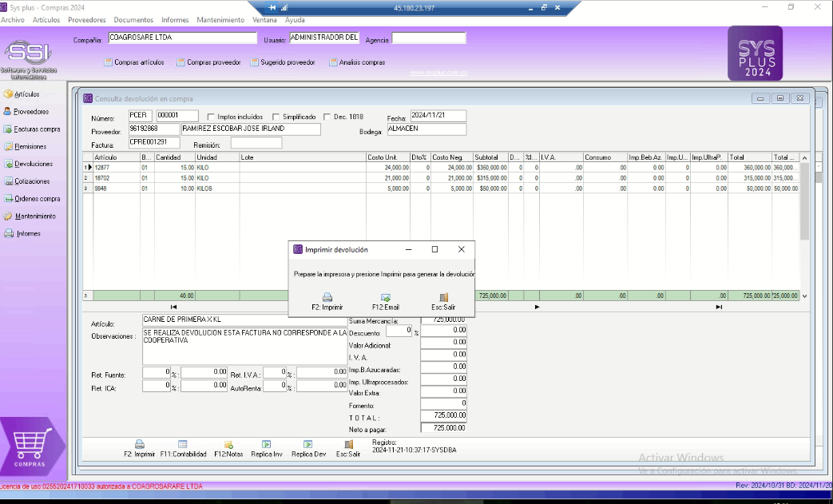The image size is (833, 504).
Task: Click the Descuento percentage field
Action: coord(399,331)
